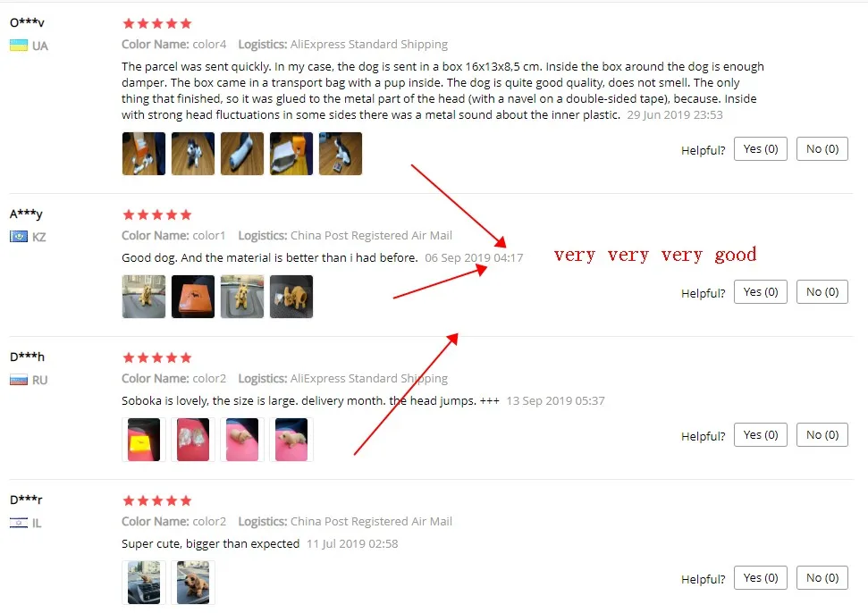The image size is (868, 613).
Task: Mark O***v's review helpful with Yes (0)
Action: click(x=761, y=149)
